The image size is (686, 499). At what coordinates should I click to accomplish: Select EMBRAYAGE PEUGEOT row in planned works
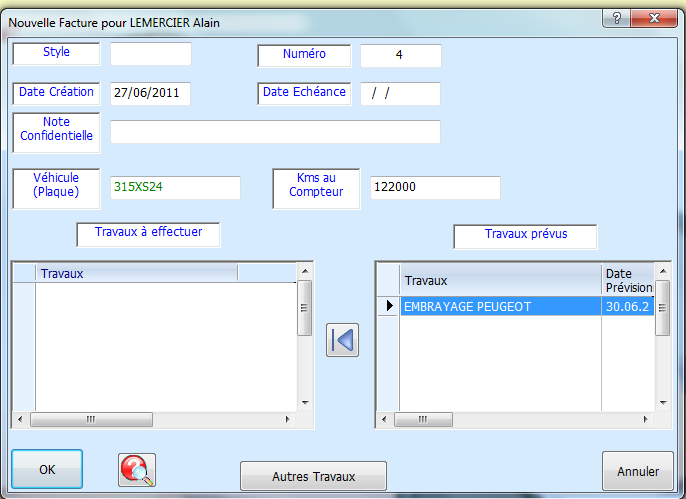click(500, 307)
